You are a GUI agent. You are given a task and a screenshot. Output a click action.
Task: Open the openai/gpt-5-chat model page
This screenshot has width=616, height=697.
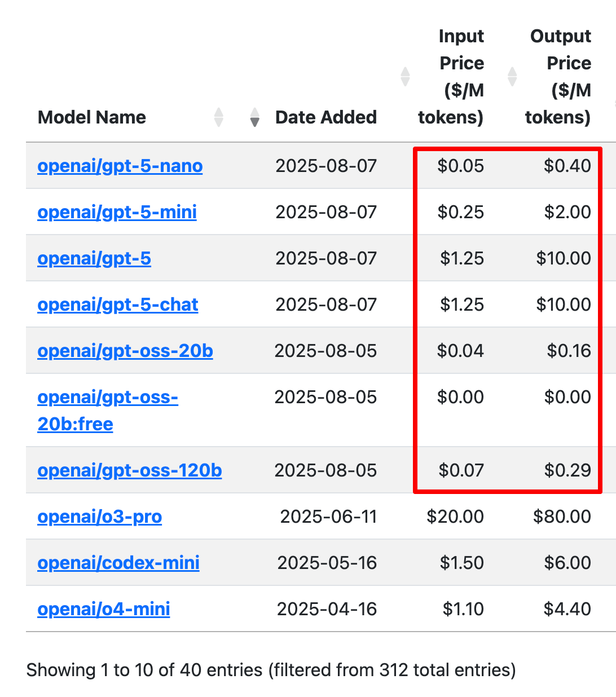(118, 305)
